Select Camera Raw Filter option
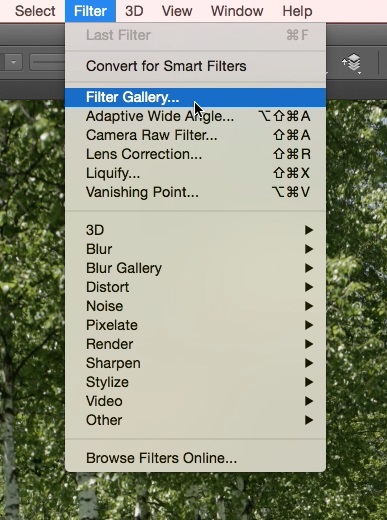The height and width of the screenshot is (520, 387). click(x=195, y=135)
